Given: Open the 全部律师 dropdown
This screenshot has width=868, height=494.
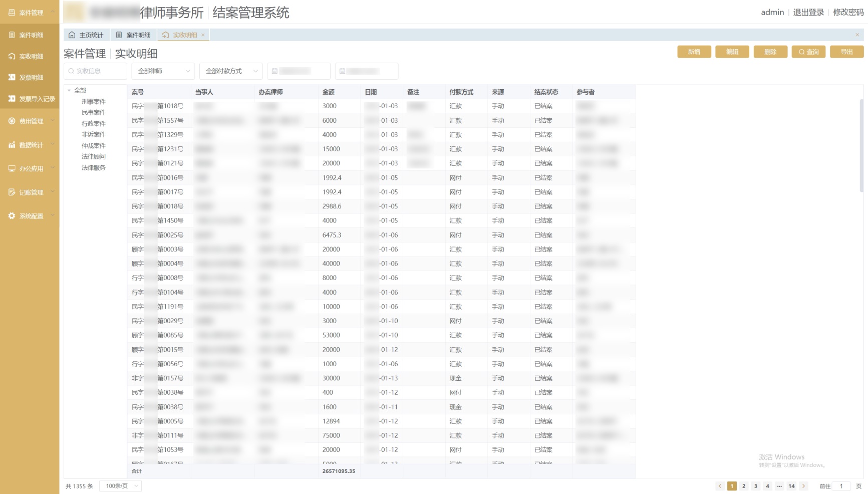Looking at the screenshot, I should click(163, 71).
